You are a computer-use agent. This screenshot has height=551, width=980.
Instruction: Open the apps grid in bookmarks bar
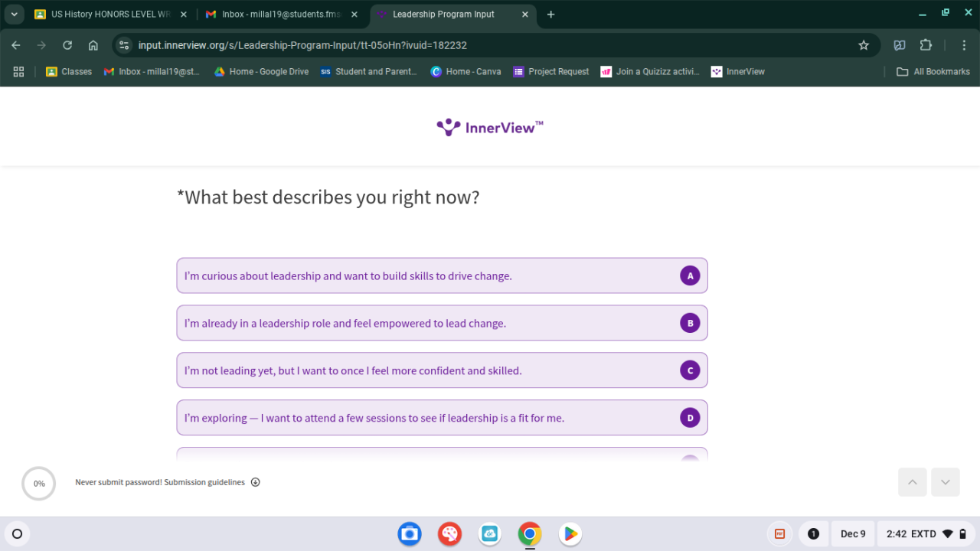[x=18, y=71]
